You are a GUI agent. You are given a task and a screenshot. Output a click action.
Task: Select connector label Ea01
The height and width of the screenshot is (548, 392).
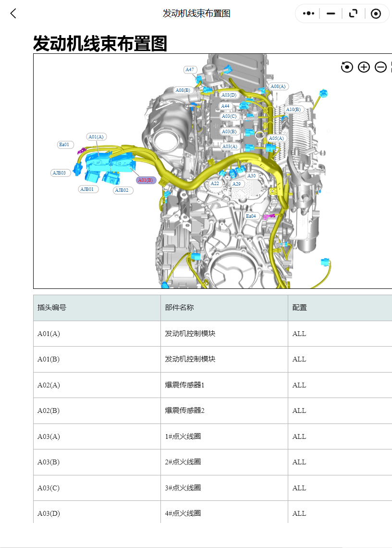coord(64,144)
